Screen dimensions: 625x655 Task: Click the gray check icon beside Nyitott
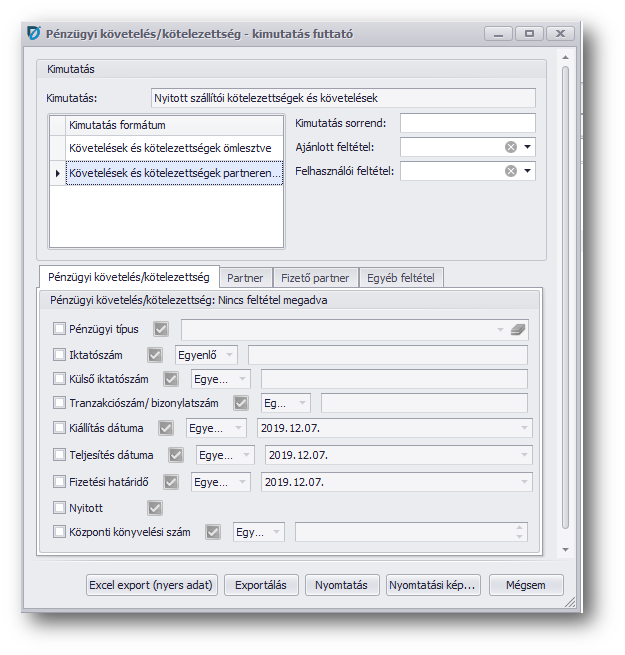pyautogui.click(x=155, y=507)
